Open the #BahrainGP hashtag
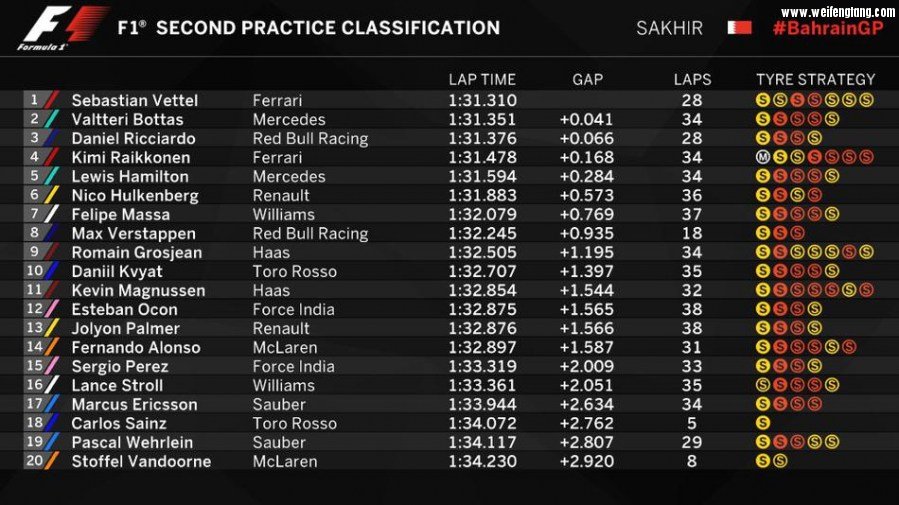Image resolution: width=899 pixels, height=505 pixels. coord(827,28)
